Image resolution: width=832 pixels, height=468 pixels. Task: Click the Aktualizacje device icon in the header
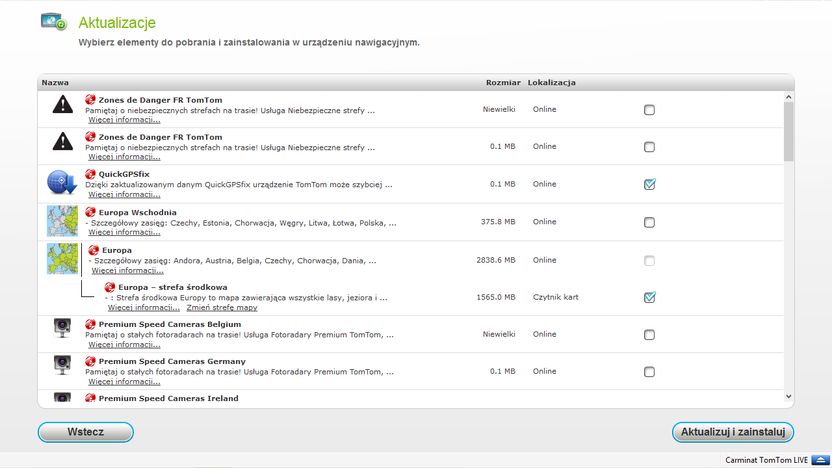54,21
